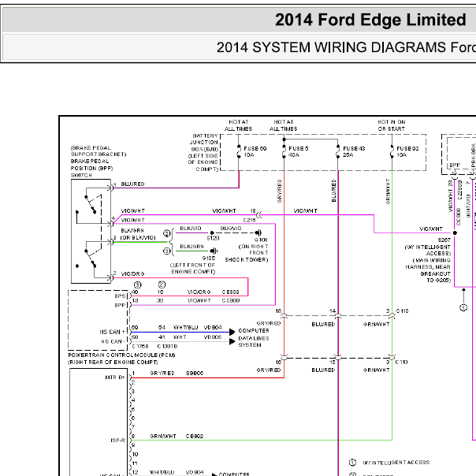Click "VIO/ORG" label at switch pin 2

pyautogui.click(x=132, y=273)
